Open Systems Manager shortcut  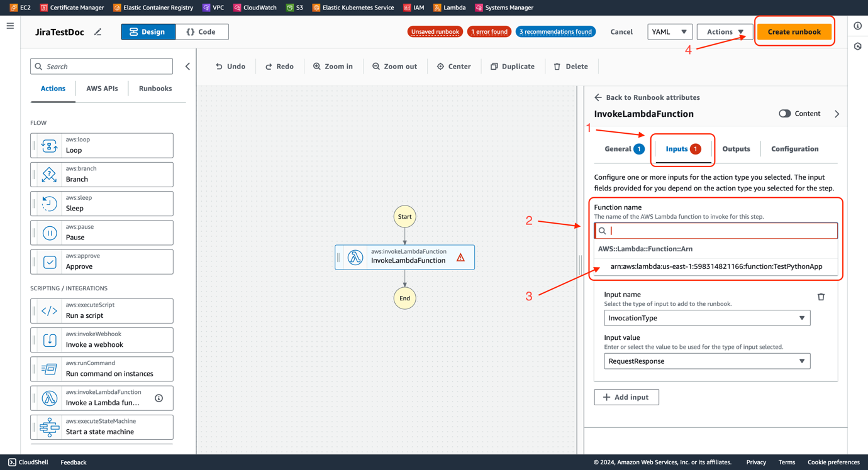[504, 8]
